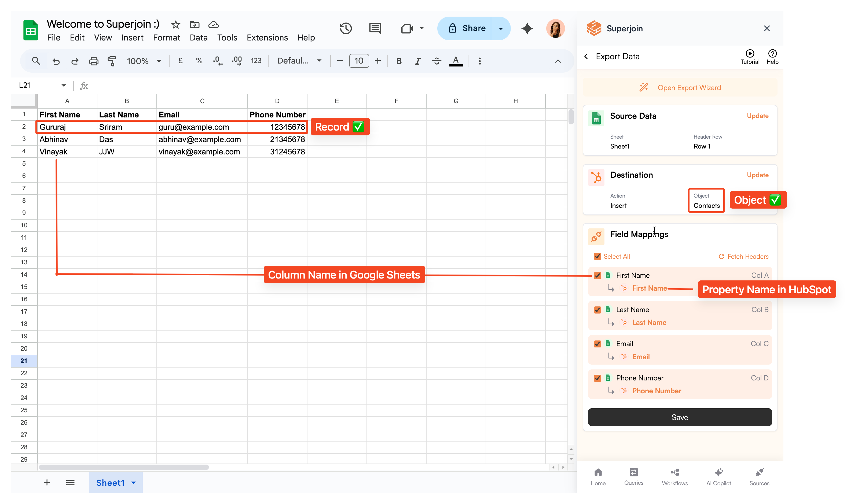
Task: Play the Superjoin Tutorial
Action: tap(750, 56)
